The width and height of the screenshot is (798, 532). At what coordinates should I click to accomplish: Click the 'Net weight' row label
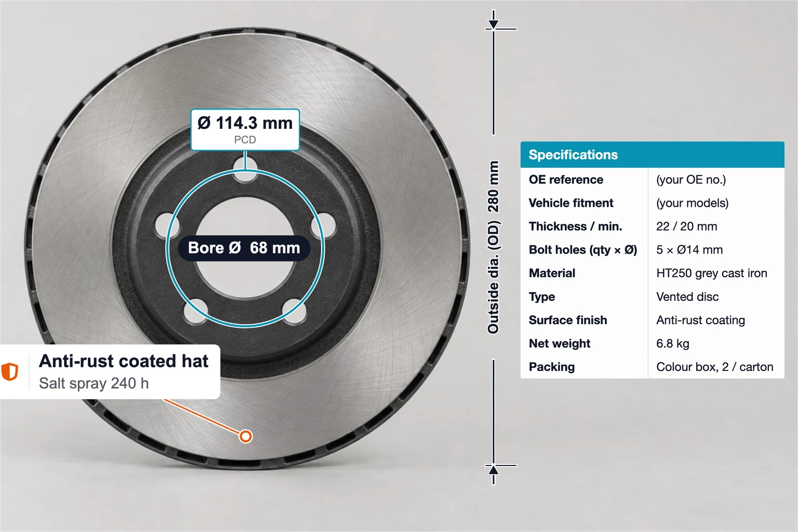pyautogui.click(x=560, y=343)
